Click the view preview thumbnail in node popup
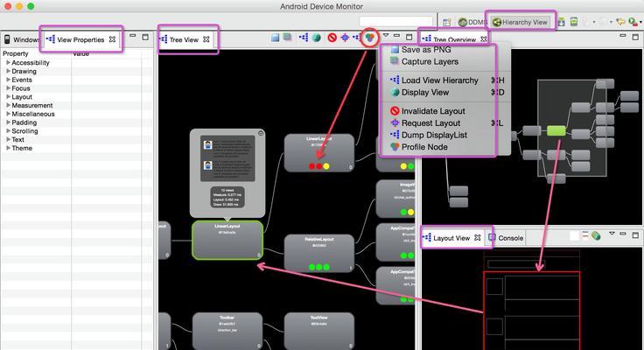644x350 pixels. pos(227,158)
